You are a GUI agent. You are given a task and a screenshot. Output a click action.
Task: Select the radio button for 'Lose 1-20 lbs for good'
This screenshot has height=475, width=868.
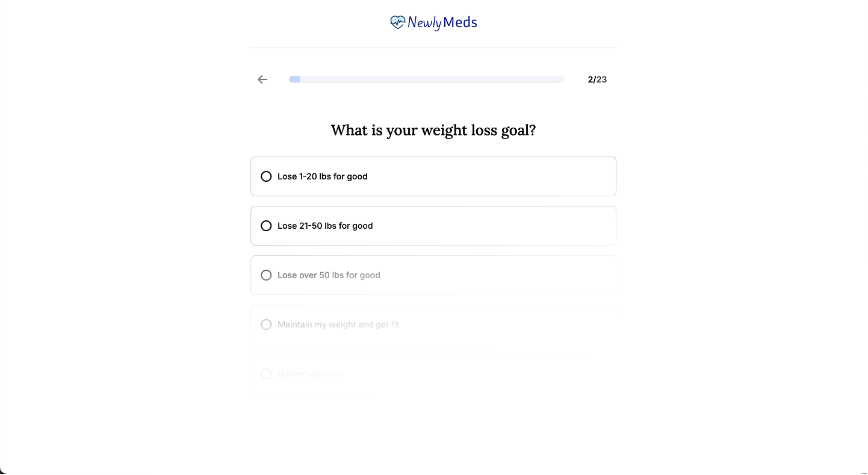[x=266, y=176]
